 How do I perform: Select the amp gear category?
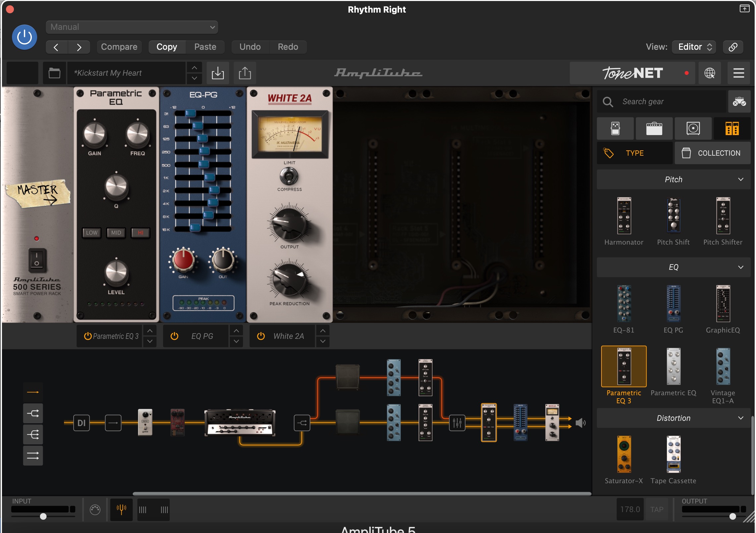654,128
